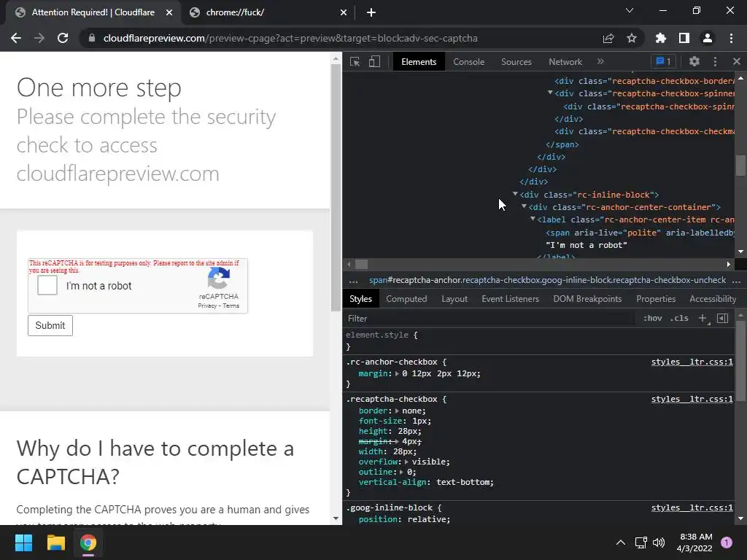Open the Chrome three-dot menu
The image size is (747, 560).
(731, 38)
